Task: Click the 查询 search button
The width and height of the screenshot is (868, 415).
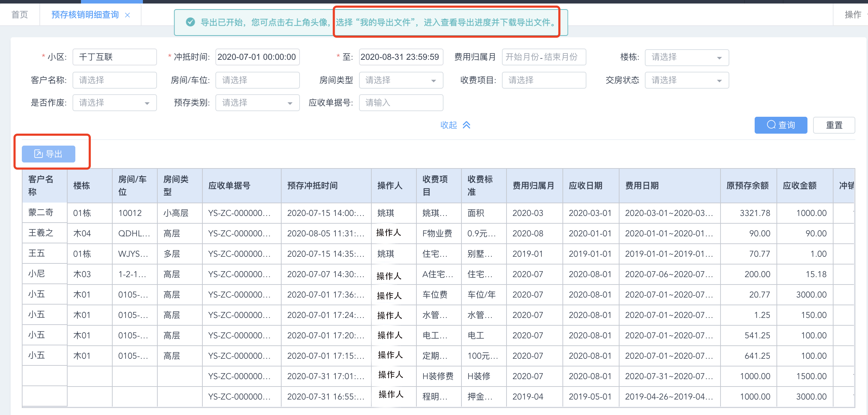Action: (x=781, y=125)
